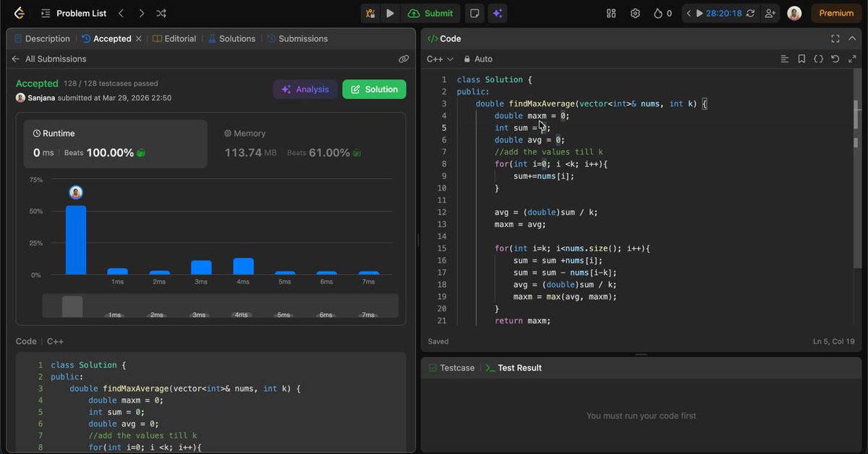Image resolution: width=868 pixels, height=454 pixels.
Task: Click the format code lines icon
Action: tap(785, 59)
